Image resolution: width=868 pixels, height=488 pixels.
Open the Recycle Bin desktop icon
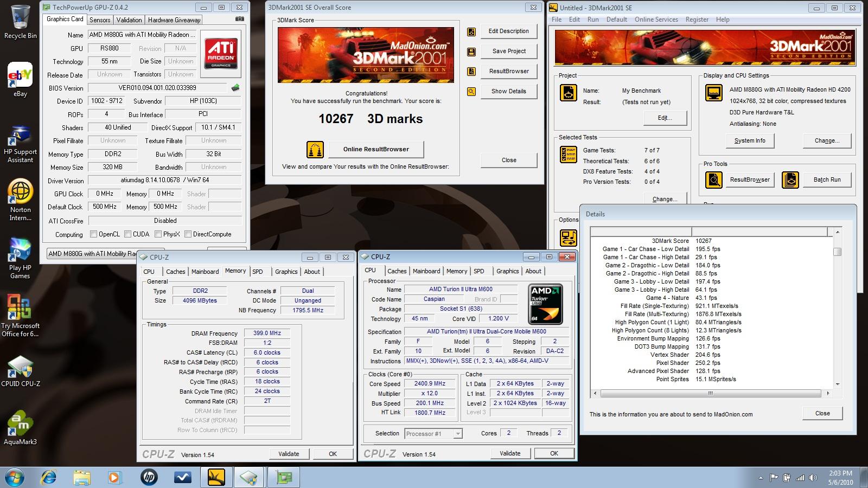(x=20, y=22)
